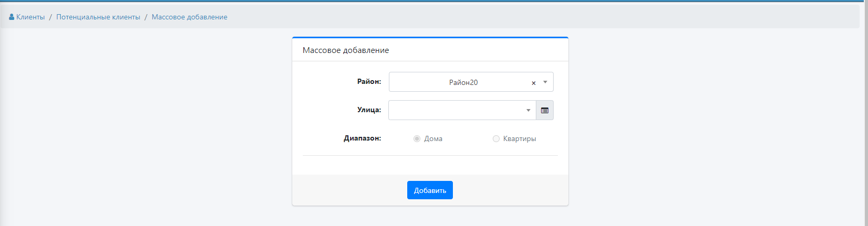Open the street list icon next to Улица

click(x=545, y=111)
